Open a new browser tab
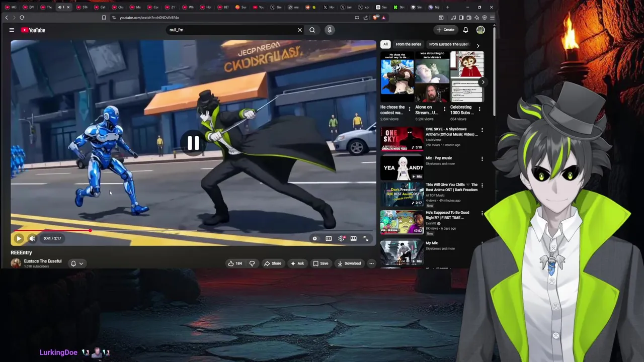The height and width of the screenshot is (362, 644). point(447,7)
